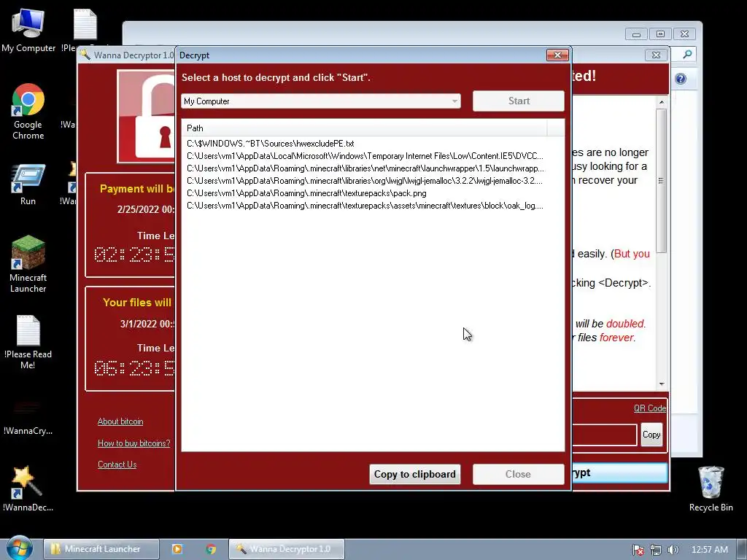
Task: Click the Chrome taskbar icon
Action: pos(211,549)
